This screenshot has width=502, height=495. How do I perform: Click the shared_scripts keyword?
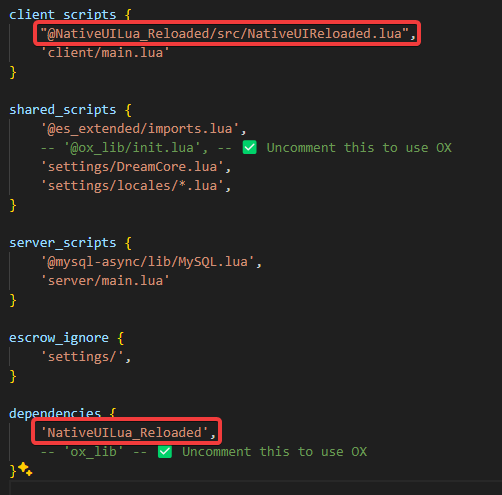point(63,110)
